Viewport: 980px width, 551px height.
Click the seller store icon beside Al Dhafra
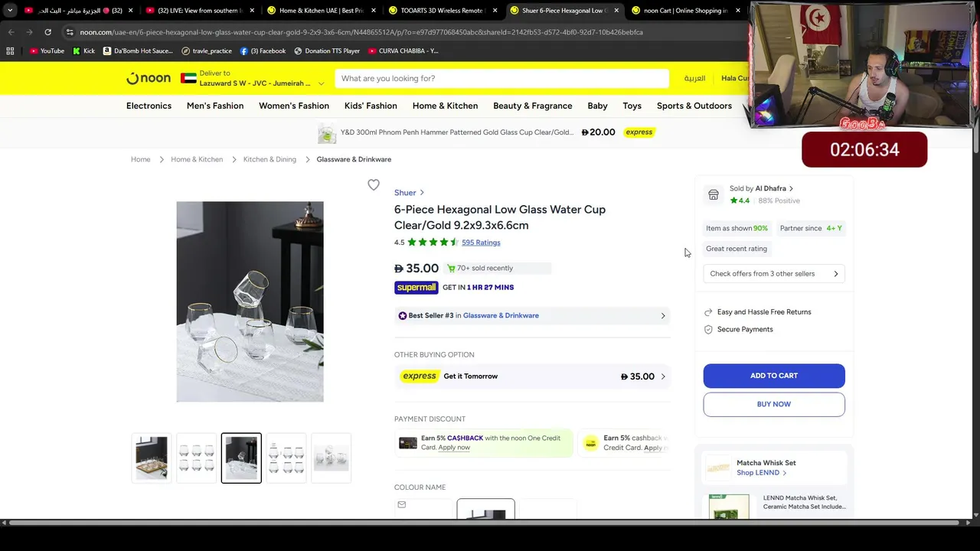coord(714,194)
